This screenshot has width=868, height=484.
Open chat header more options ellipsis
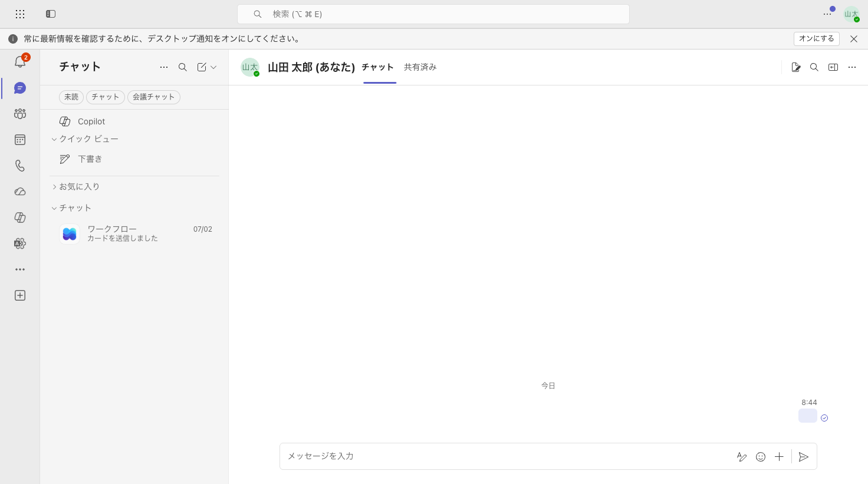[x=852, y=67]
